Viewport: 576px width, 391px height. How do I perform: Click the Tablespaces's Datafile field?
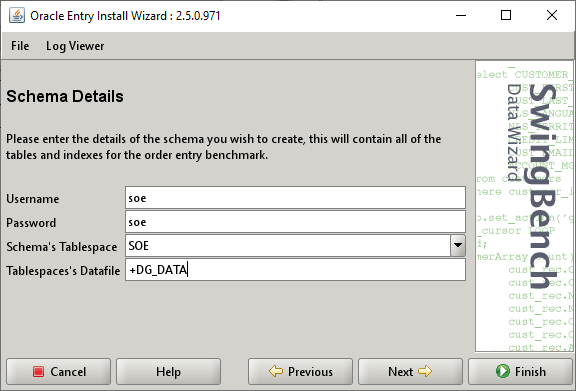[295, 270]
